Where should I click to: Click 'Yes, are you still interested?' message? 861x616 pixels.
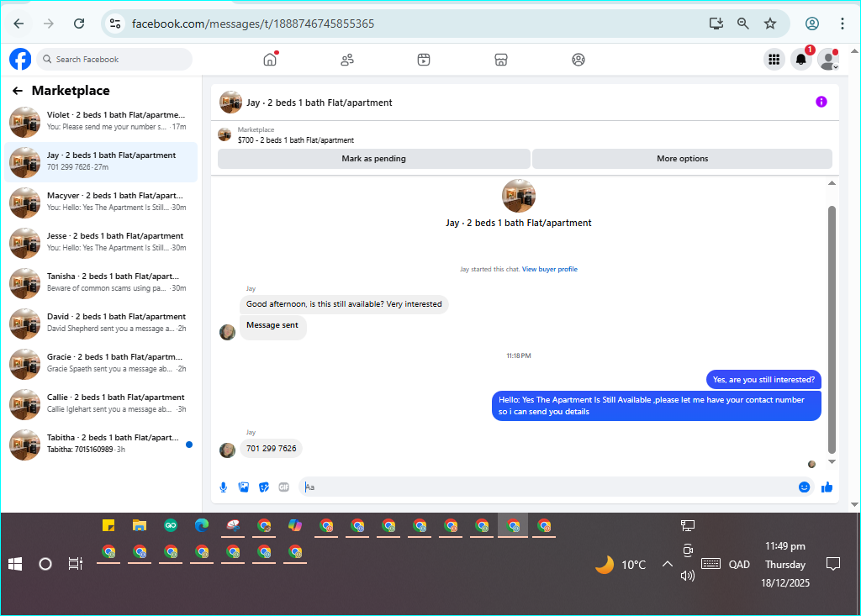coord(763,379)
